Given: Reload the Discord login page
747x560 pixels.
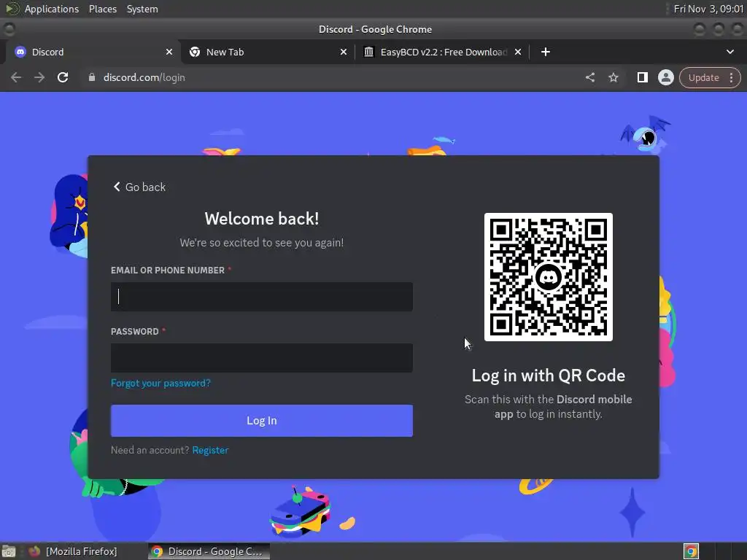Looking at the screenshot, I should tap(63, 77).
